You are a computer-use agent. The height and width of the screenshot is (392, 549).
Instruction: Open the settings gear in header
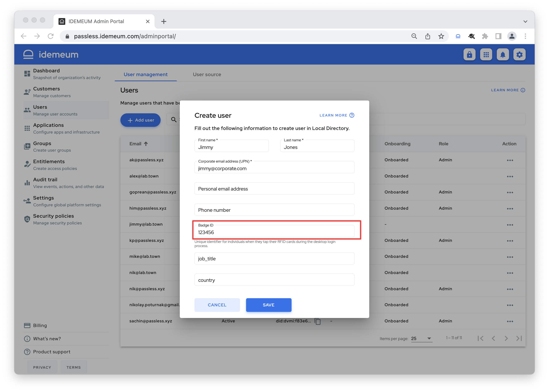[519, 54]
